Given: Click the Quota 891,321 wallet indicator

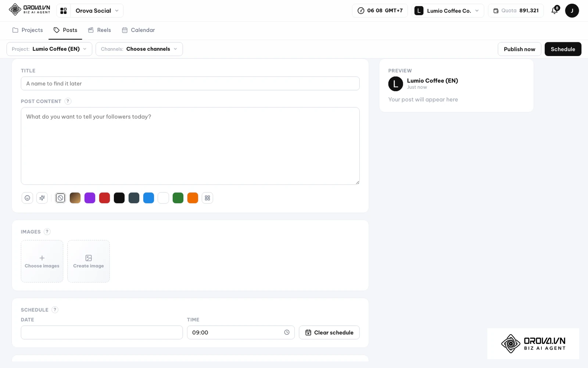Looking at the screenshot, I should tap(516, 11).
